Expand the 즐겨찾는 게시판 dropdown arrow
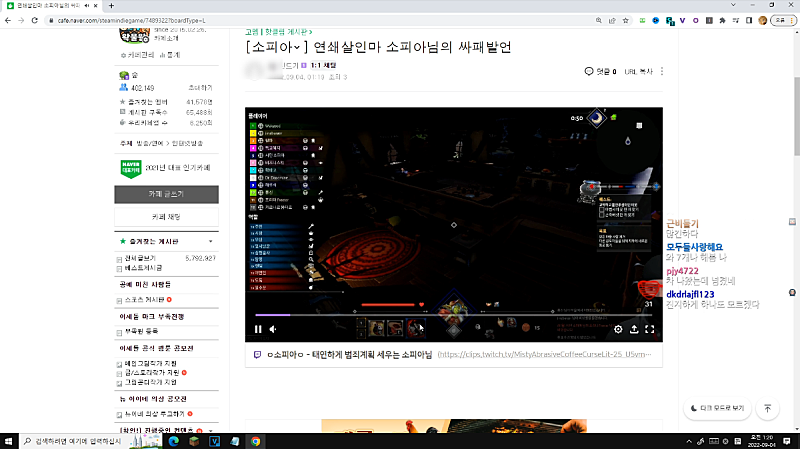This screenshot has height=449, width=800. [x=211, y=241]
